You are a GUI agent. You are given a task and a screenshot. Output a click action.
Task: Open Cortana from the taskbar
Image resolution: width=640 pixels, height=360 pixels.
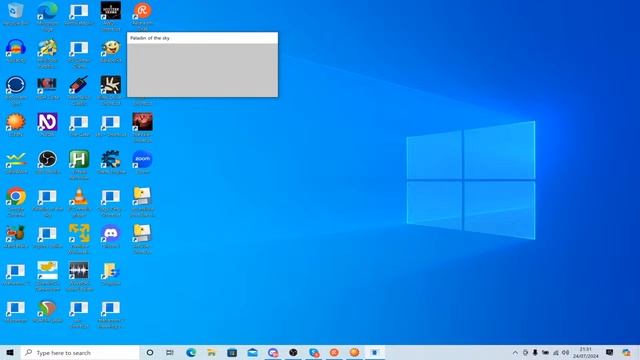click(x=150, y=353)
